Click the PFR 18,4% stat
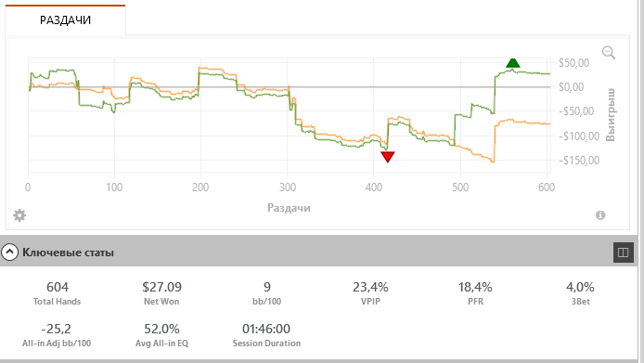The image size is (644, 363). [x=475, y=293]
